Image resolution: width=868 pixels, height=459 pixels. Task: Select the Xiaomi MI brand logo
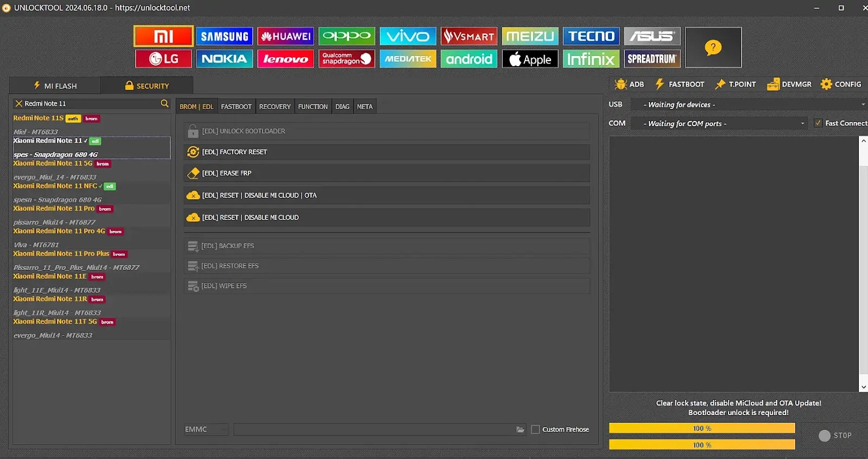coord(163,36)
